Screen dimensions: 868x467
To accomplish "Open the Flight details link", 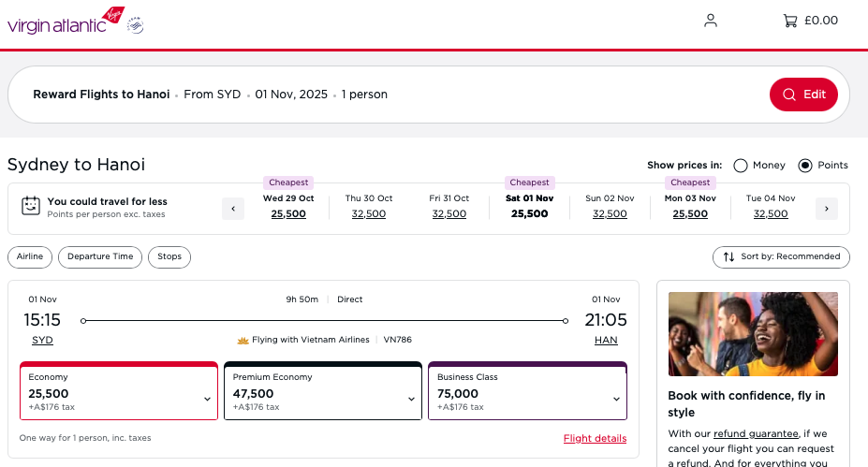I will tap(596, 438).
